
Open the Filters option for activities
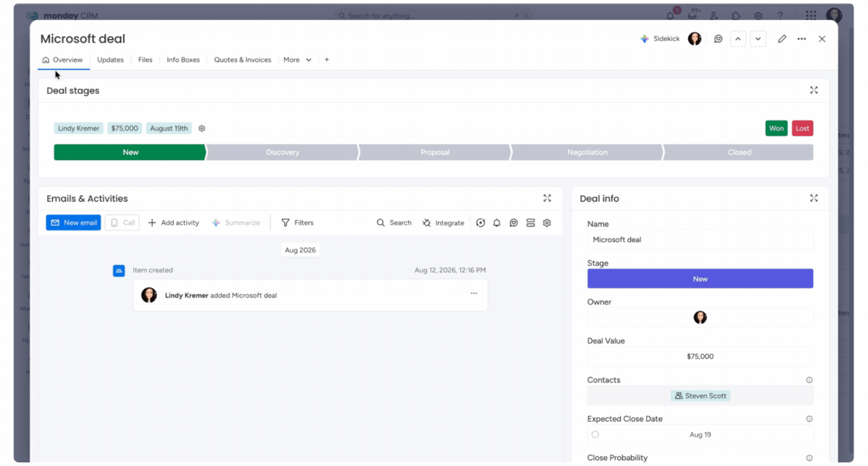pyautogui.click(x=298, y=223)
